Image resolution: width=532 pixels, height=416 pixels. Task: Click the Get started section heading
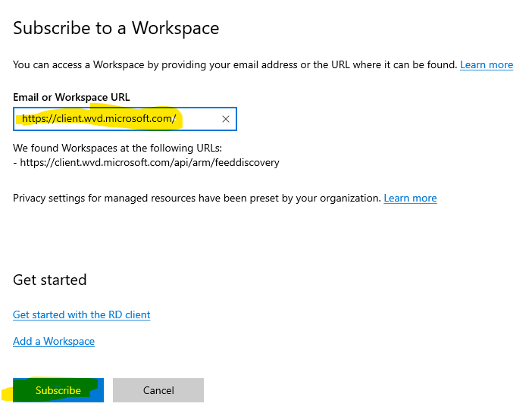tap(50, 280)
